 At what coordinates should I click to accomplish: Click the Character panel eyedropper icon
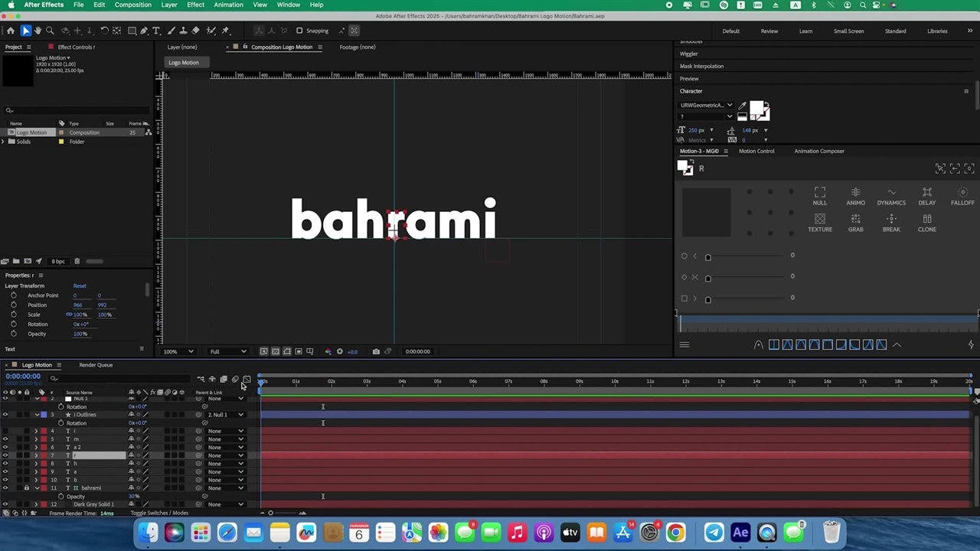[x=742, y=106]
